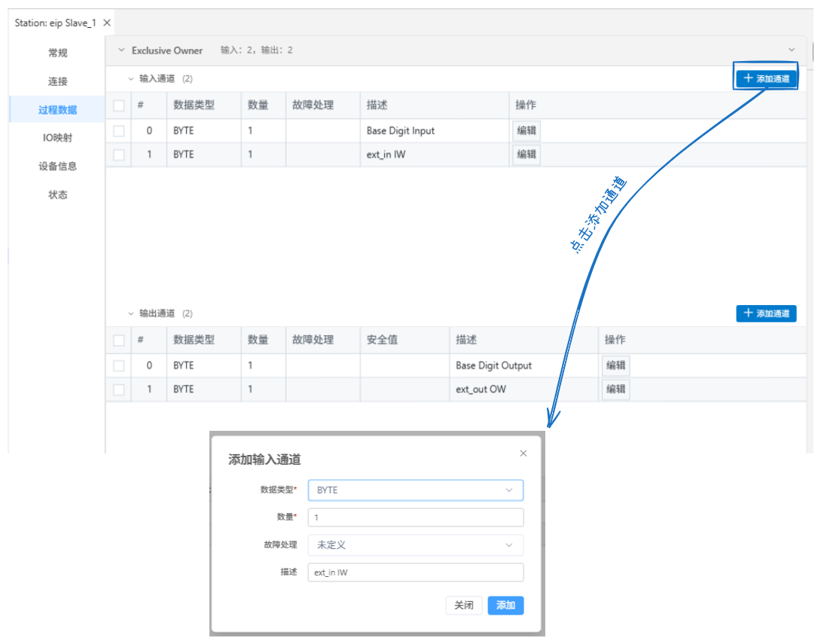The width and height of the screenshot is (821, 644).
Task: Select the 过程数据 section
Action: tap(57, 109)
